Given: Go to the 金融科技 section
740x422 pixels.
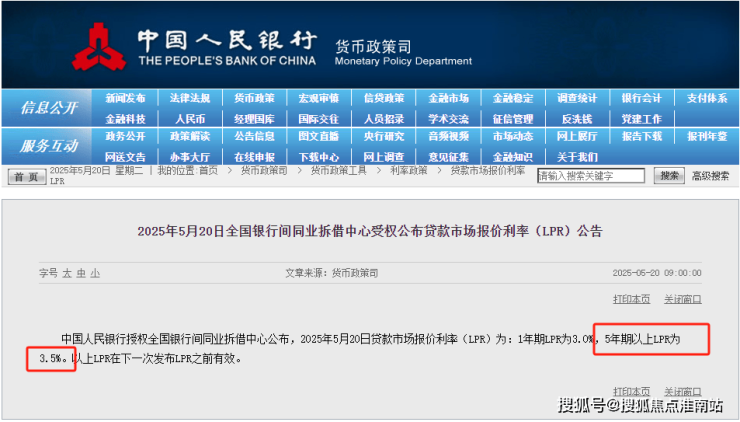Looking at the screenshot, I should (125, 119).
